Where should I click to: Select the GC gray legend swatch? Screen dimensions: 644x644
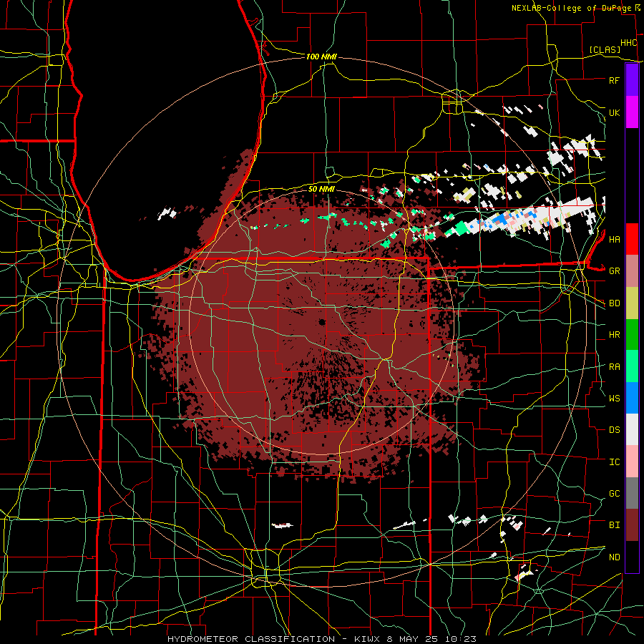tap(632, 493)
